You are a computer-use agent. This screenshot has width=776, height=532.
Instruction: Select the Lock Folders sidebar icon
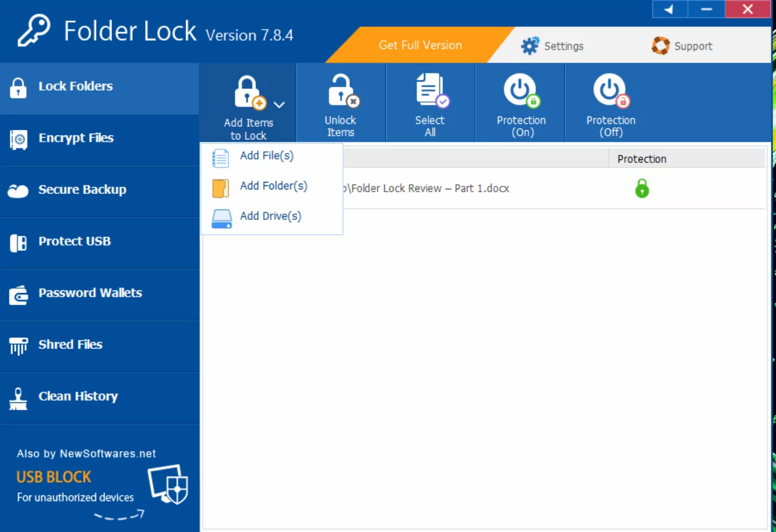18,87
